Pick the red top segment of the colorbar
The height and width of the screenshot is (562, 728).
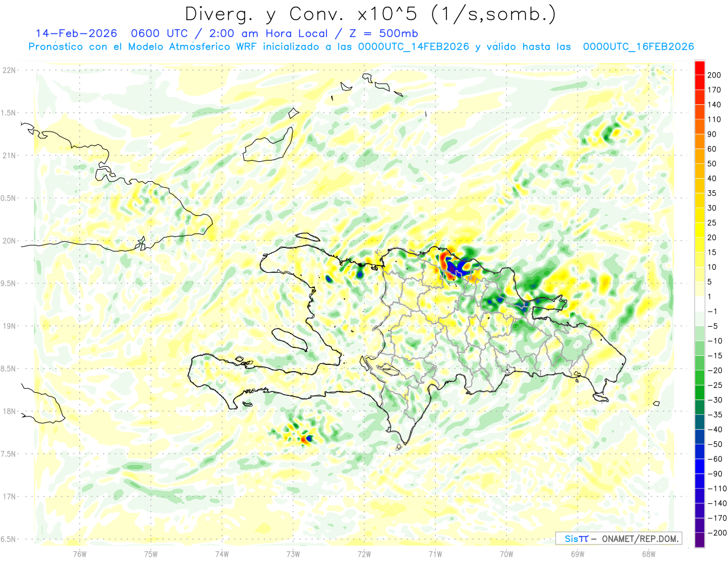pos(700,67)
